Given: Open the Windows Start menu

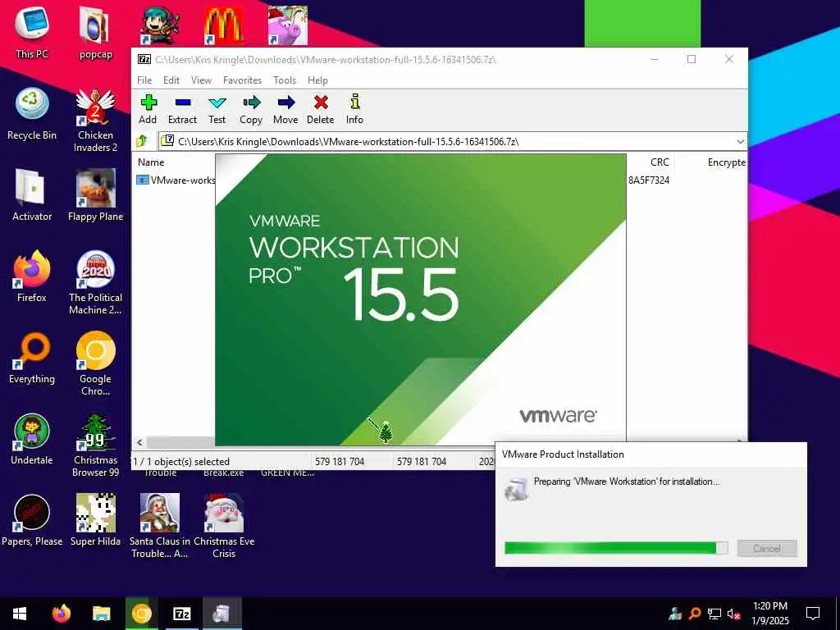Looking at the screenshot, I should point(20,614).
